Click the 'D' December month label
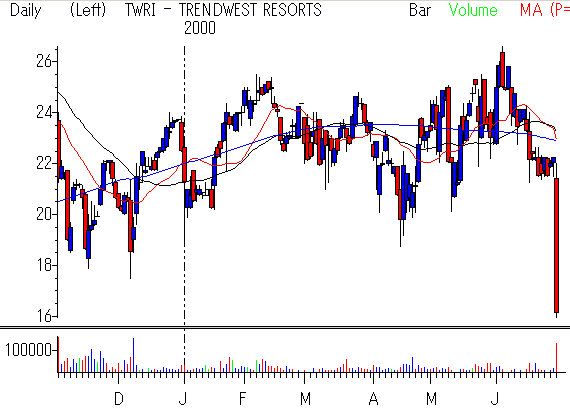The width and height of the screenshot is (570, 408). pos(119,399)
